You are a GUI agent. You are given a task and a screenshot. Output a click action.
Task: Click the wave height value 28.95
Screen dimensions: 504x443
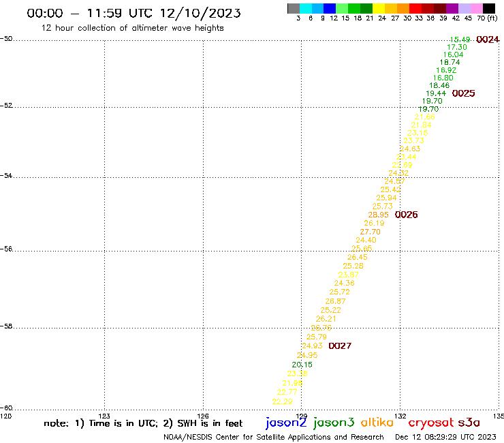tap(378, 215)
